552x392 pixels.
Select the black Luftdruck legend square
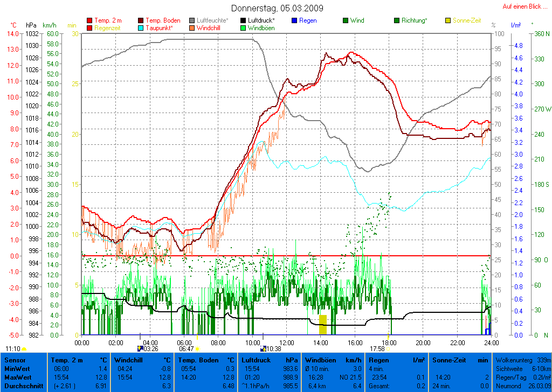243,20
